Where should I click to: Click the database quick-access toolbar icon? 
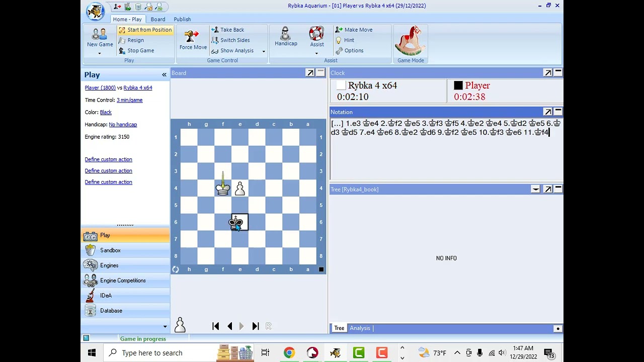coord(138,7)
